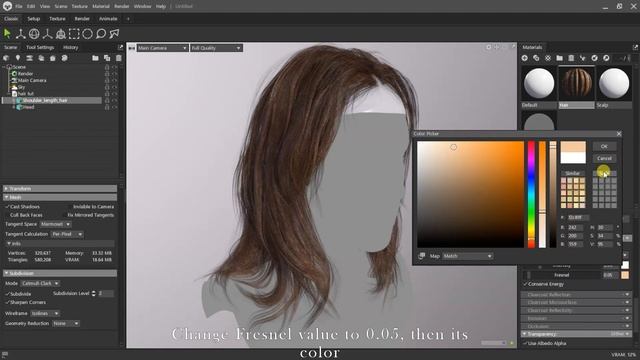Open the Tangent Space dropdown

coord(56,224)
